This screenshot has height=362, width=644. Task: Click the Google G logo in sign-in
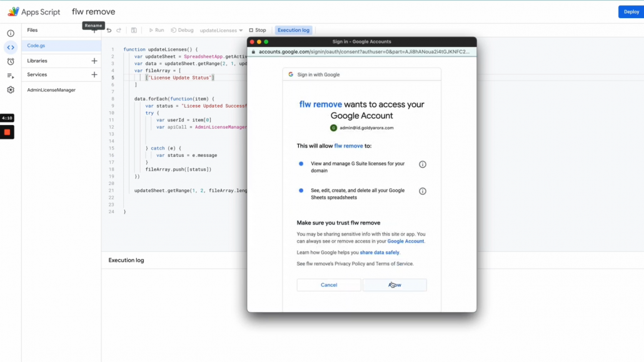coord(291,74)
